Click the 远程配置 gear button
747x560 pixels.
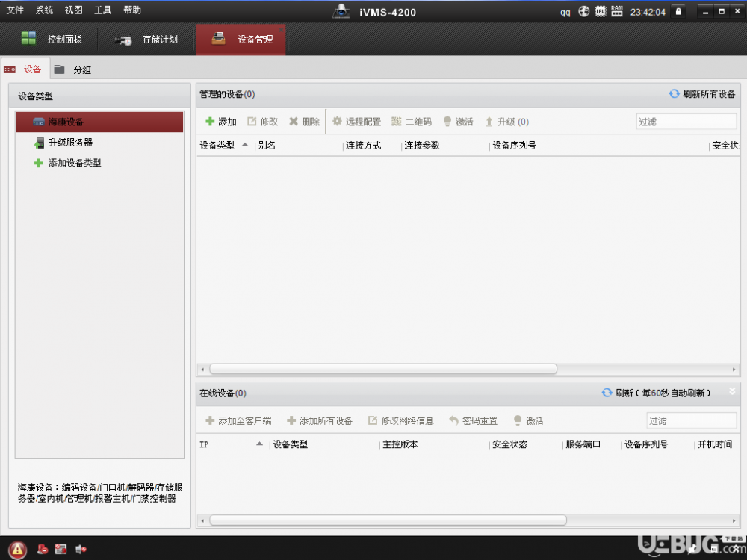[x=356, y=122]
